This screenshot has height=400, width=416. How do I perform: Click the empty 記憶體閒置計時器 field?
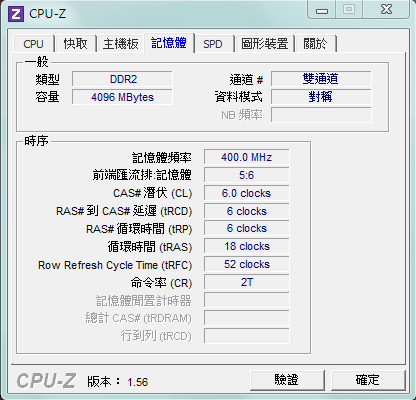tap(247, 300)
